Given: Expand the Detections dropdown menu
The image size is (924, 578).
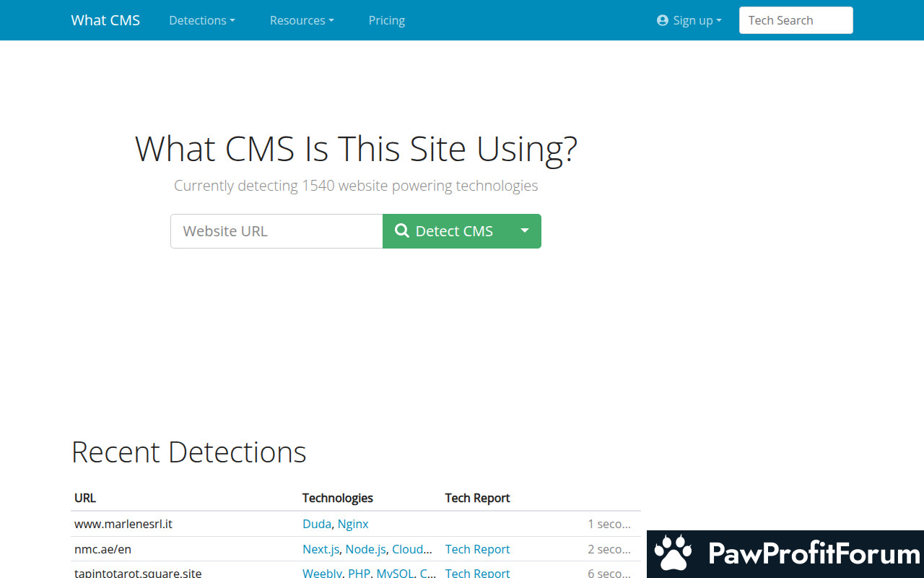Looking at the screenshot, I should tap(202, 20).
